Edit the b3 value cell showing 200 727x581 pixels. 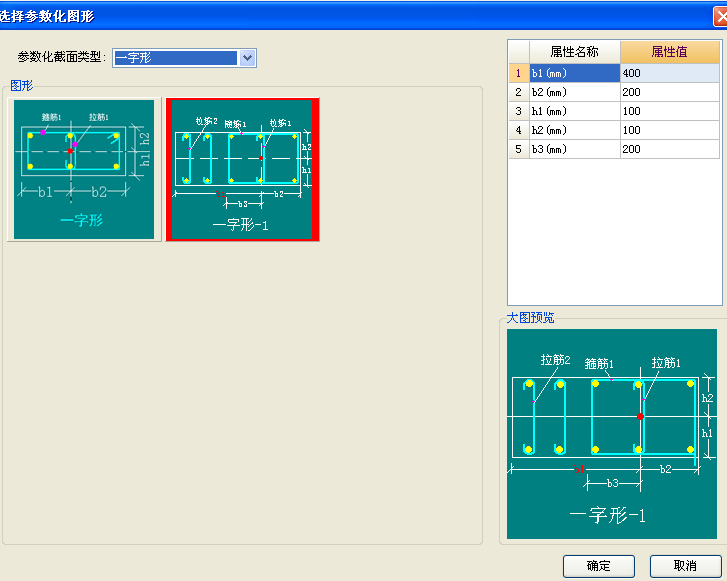[670, 149]
